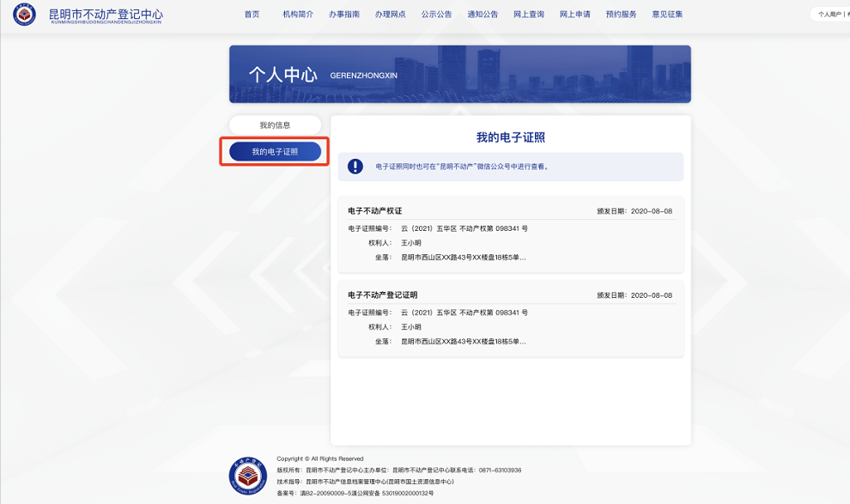The image size is (850, 504).
Task: Go to 机构简介 in the top menu
Action: [298, 15]
